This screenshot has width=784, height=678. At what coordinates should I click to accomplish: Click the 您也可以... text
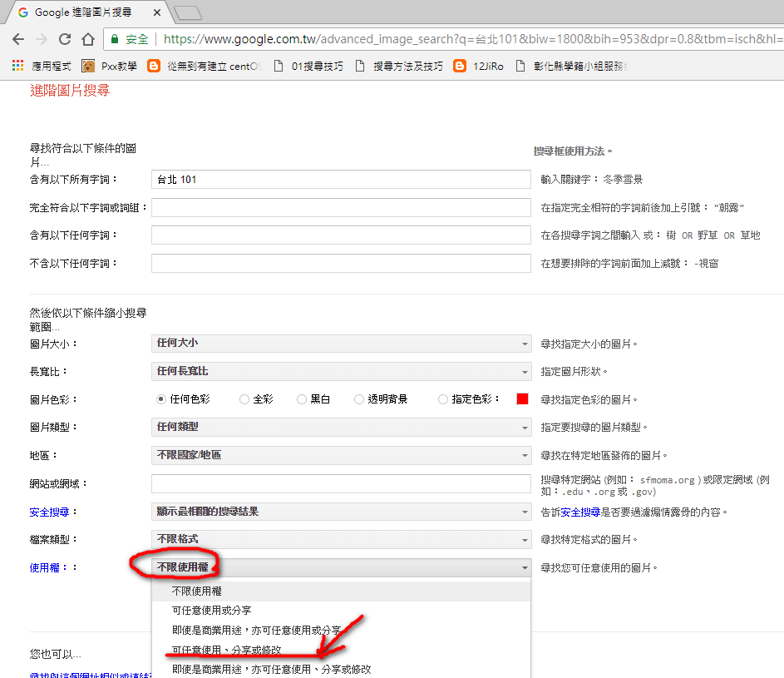pyautogui.click(x=56, y=654)
